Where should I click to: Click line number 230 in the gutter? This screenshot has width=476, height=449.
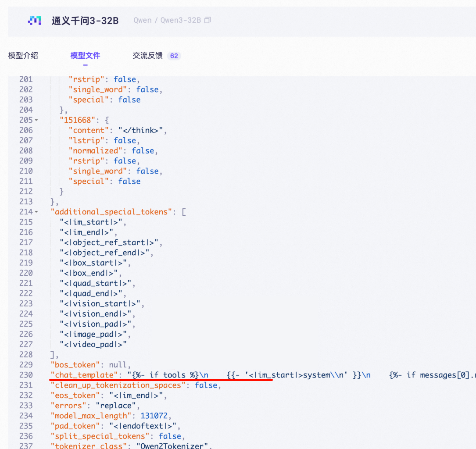coord(26,375)
